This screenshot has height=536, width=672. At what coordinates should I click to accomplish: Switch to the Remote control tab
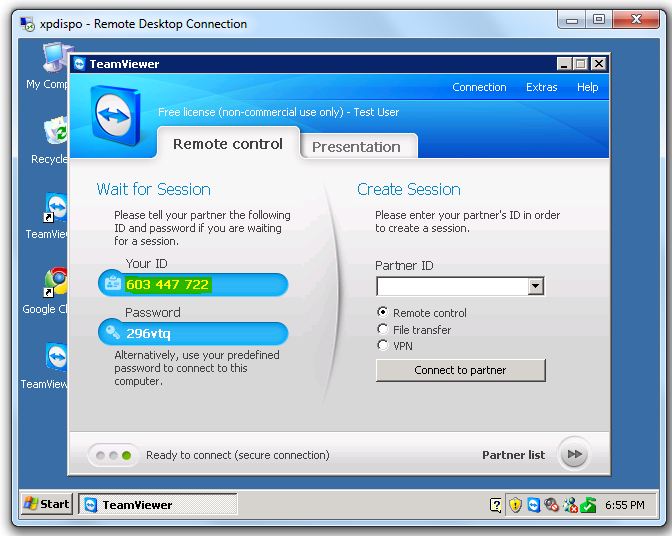[x=228, y=143]
